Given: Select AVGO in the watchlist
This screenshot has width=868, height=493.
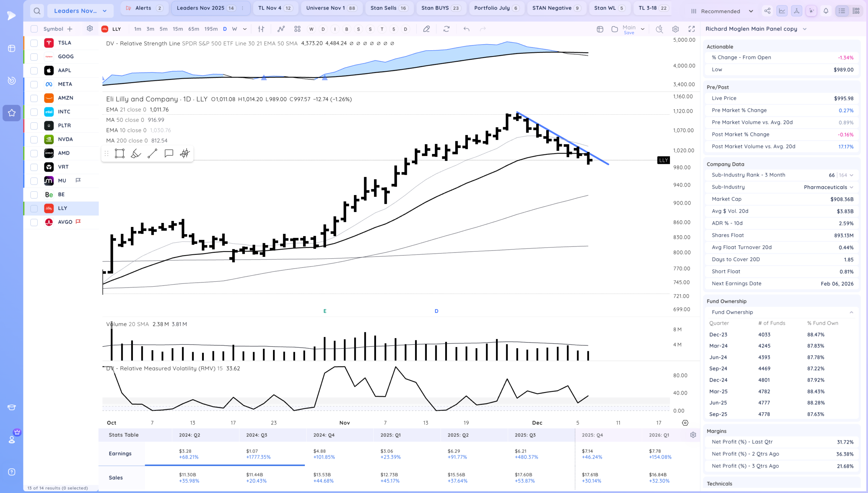Looking at the screenshot, I should pyautogui.click(x=65, y=222).
